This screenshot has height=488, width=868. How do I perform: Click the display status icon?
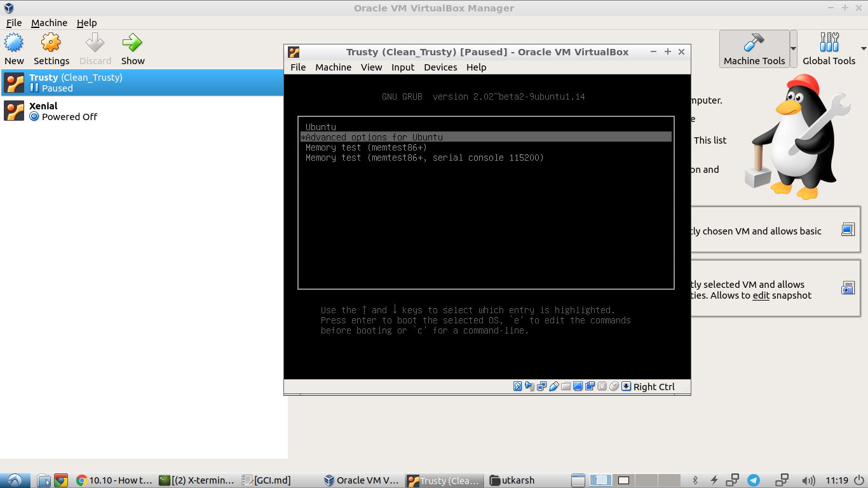[x=577, y=386]
